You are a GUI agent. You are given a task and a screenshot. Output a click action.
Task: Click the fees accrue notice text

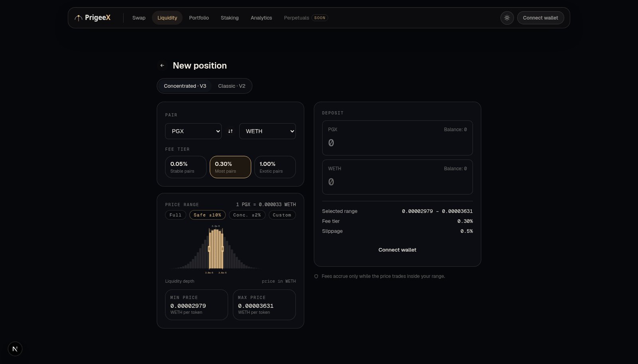383,276
